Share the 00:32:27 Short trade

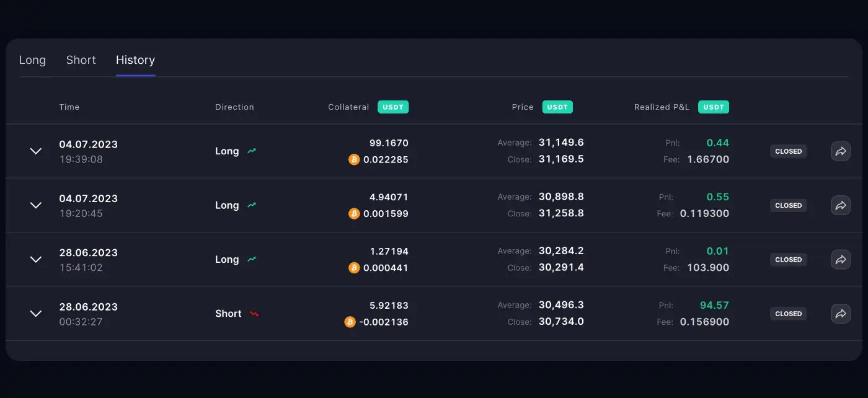click(840, 314)
